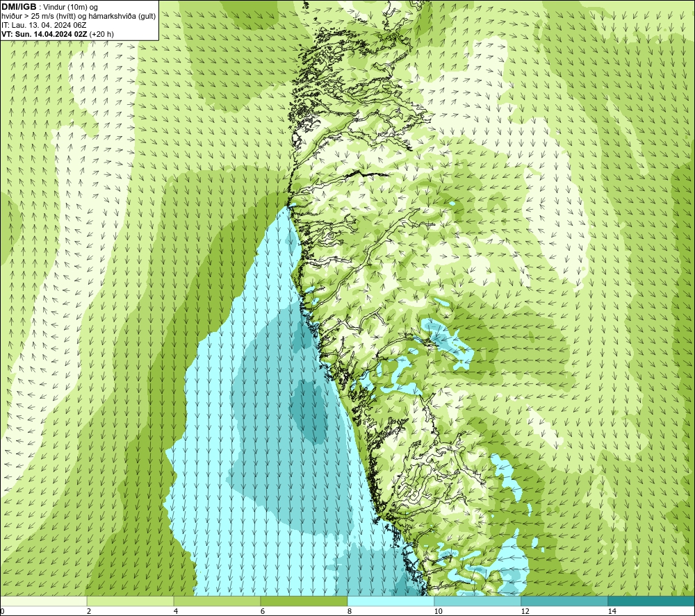Click the "Vindur (10m) og" text
Image resolution: width=695 pixels, height=616 pixels.
click(70, 8)
